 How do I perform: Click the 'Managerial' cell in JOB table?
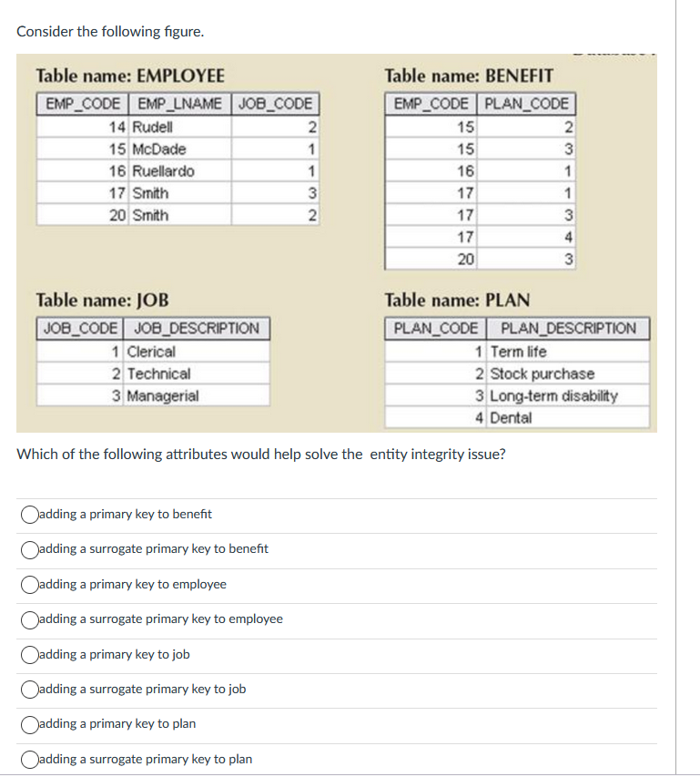click(166, 395)
